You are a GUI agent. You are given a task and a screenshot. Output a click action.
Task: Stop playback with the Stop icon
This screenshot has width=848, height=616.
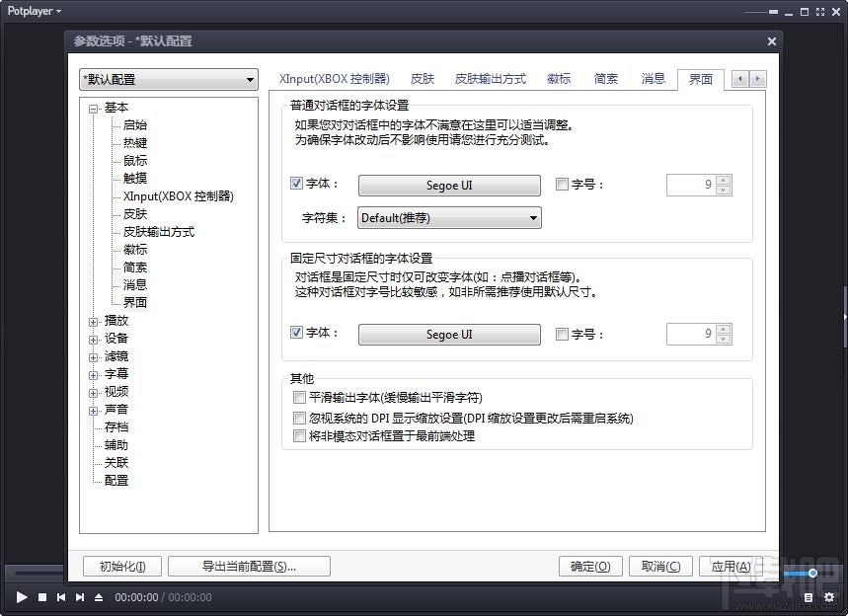pos(42,597)
